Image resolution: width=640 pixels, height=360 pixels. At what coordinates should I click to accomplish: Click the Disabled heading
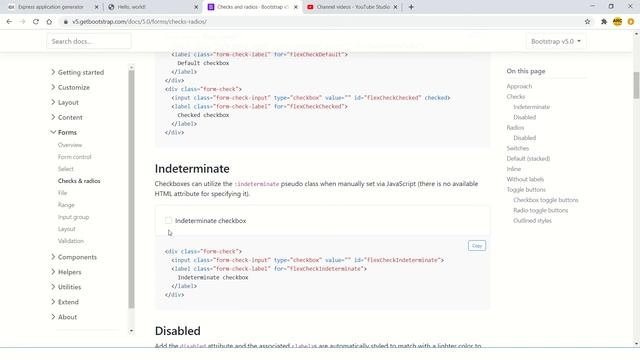178,331
